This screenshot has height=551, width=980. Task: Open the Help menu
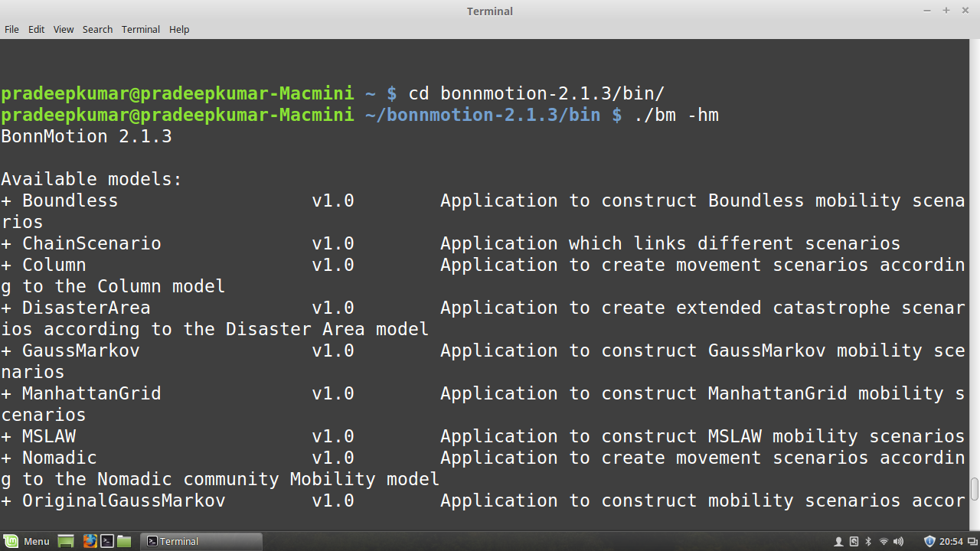tap(179, 29)
